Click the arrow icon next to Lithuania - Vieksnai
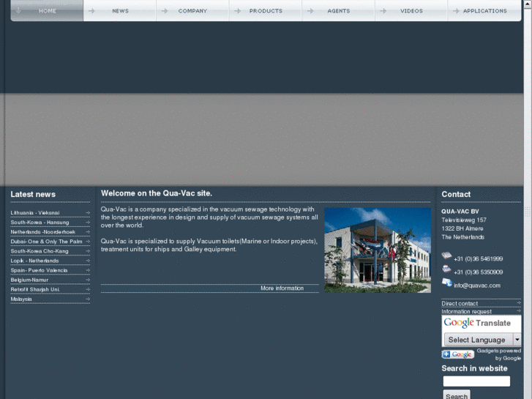 point(88,212)
